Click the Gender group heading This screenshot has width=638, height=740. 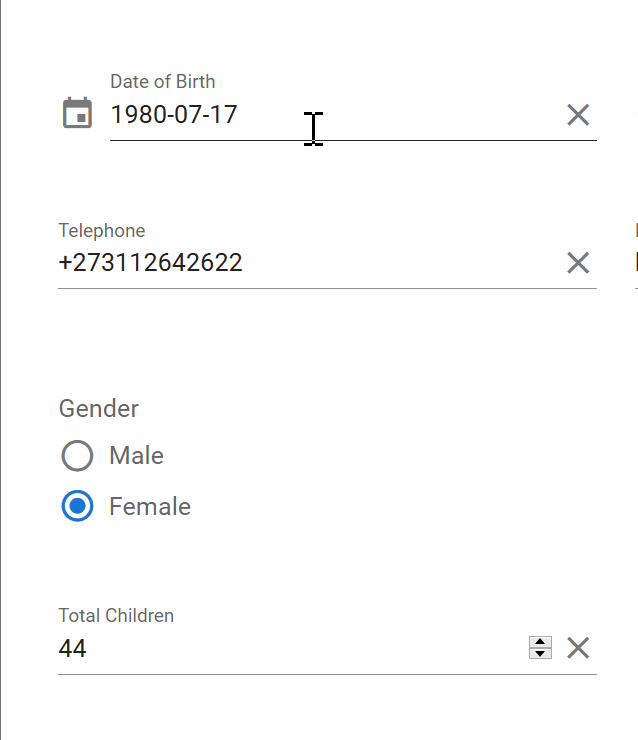[99, 408]
